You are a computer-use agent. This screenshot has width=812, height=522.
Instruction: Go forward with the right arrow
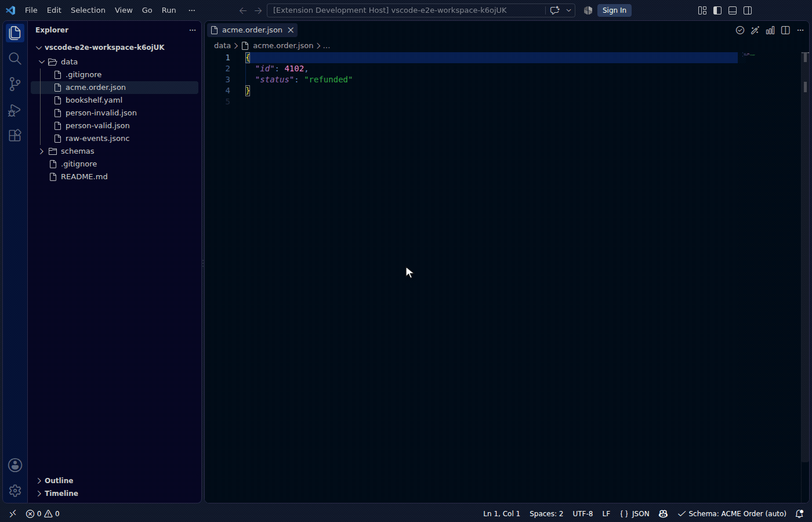coord(258,10)
